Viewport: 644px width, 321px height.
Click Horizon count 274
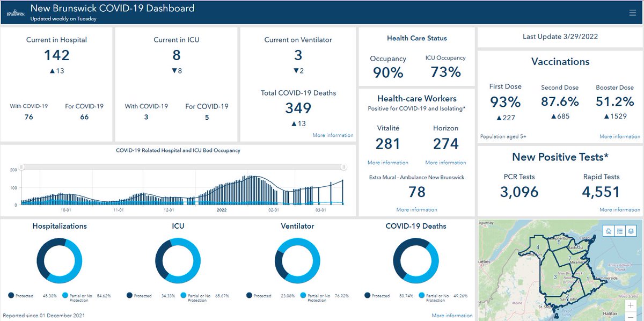[x=446, y=144]
